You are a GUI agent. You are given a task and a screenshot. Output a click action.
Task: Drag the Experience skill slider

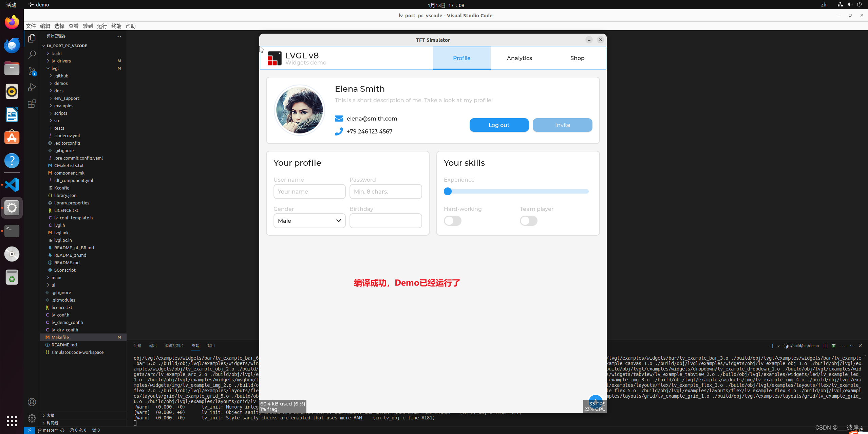pyautogui.click(x=447, y=191)
